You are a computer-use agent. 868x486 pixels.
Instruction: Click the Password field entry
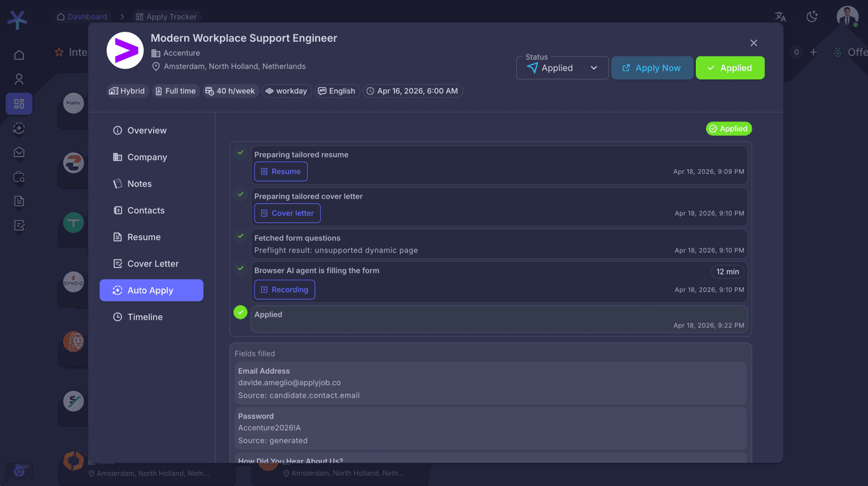(x=490, y=428)
